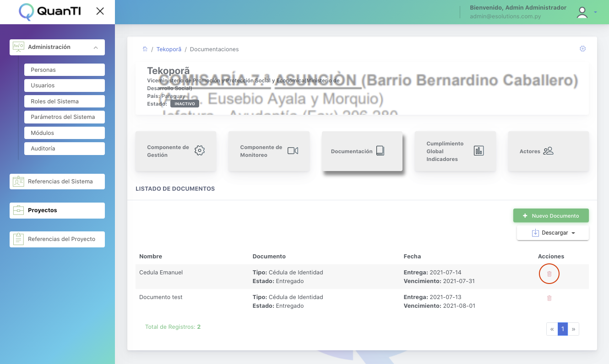This screenshot has width=609, height=364.
Task: Click the Documento test name cell
Action: (161, 297)
